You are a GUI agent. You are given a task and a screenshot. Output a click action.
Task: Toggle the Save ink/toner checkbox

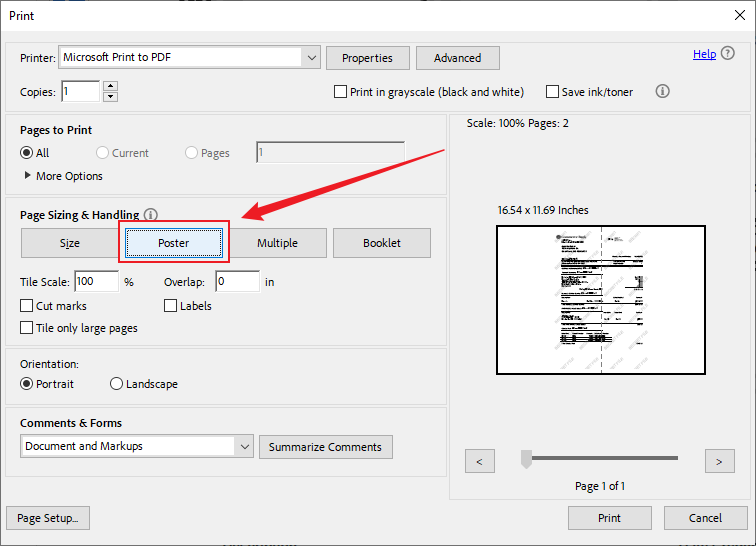552,92
